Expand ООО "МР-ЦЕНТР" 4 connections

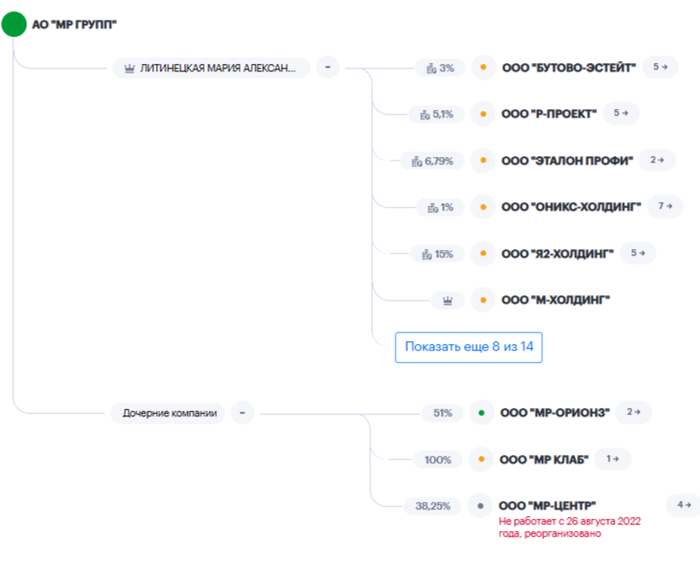pos(684,505)
